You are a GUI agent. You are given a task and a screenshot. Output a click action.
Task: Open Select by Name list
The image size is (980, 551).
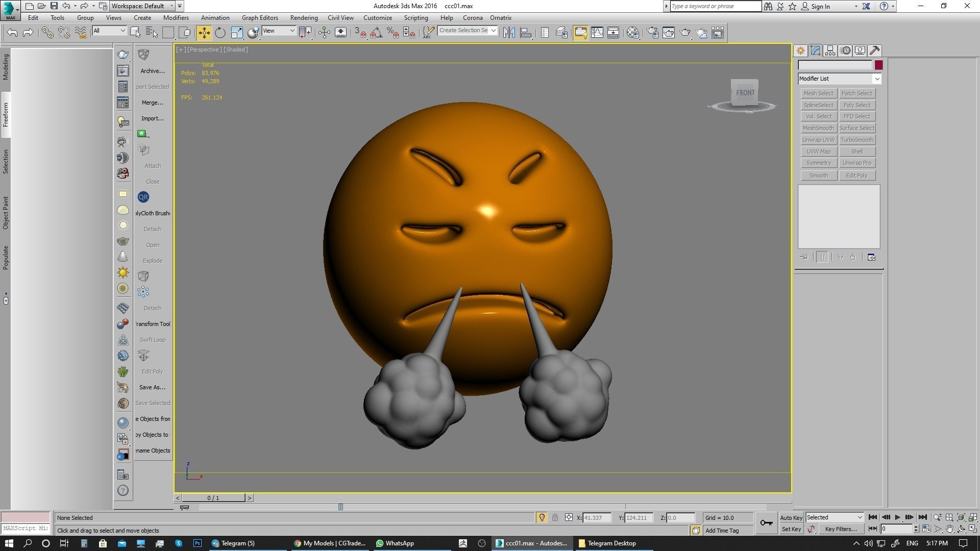[152, 33]
